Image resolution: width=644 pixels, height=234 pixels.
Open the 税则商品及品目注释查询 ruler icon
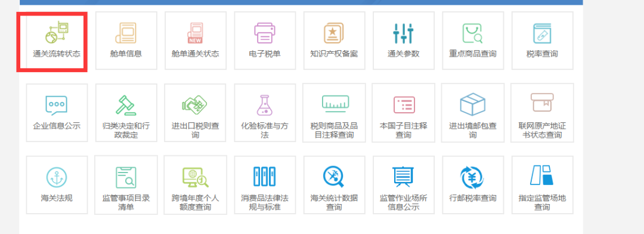point(336,104)
